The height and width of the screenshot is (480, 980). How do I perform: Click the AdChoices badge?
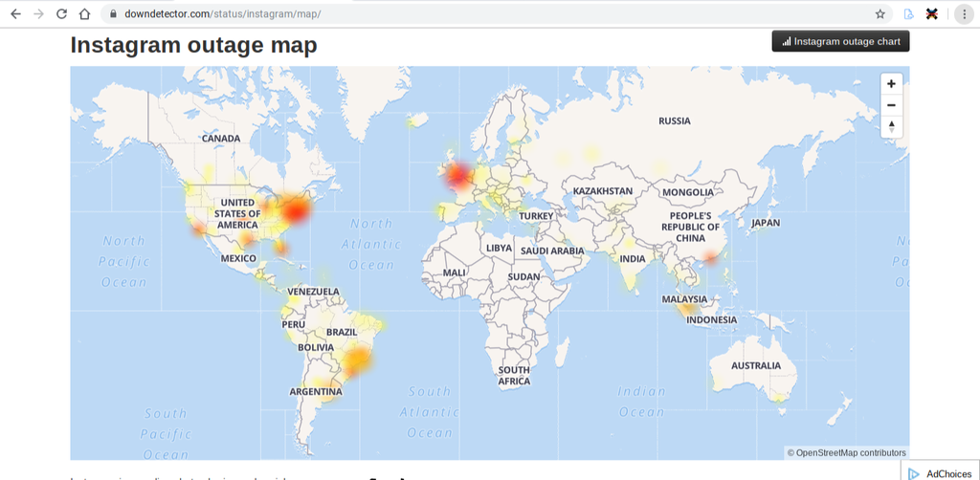click(x=941, y=472)
